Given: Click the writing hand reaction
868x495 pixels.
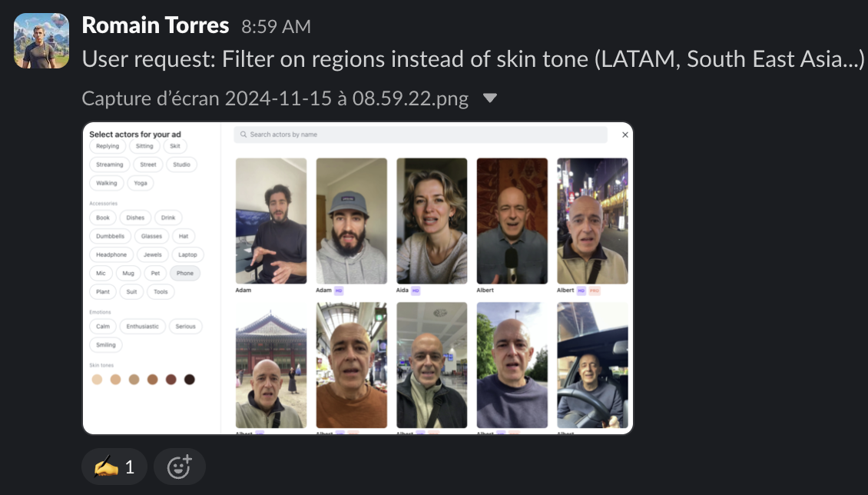Looking at the screenshot, I should pos(114,467).
